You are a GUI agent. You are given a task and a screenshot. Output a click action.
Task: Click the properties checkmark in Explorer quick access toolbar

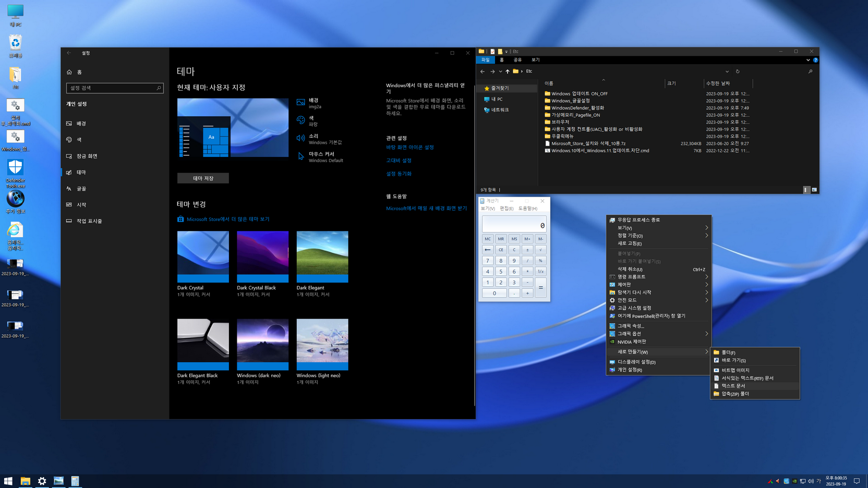click(x=492, y=52)
